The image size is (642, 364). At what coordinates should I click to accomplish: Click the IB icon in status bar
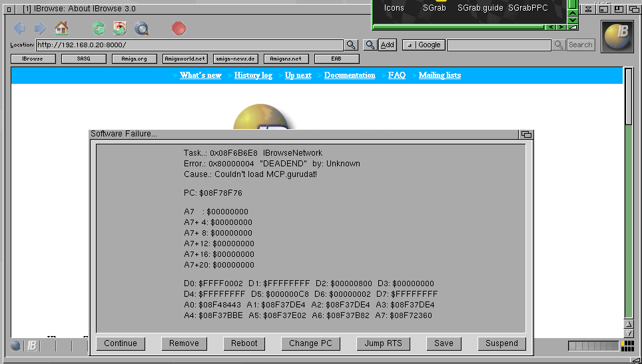point(31,346)
